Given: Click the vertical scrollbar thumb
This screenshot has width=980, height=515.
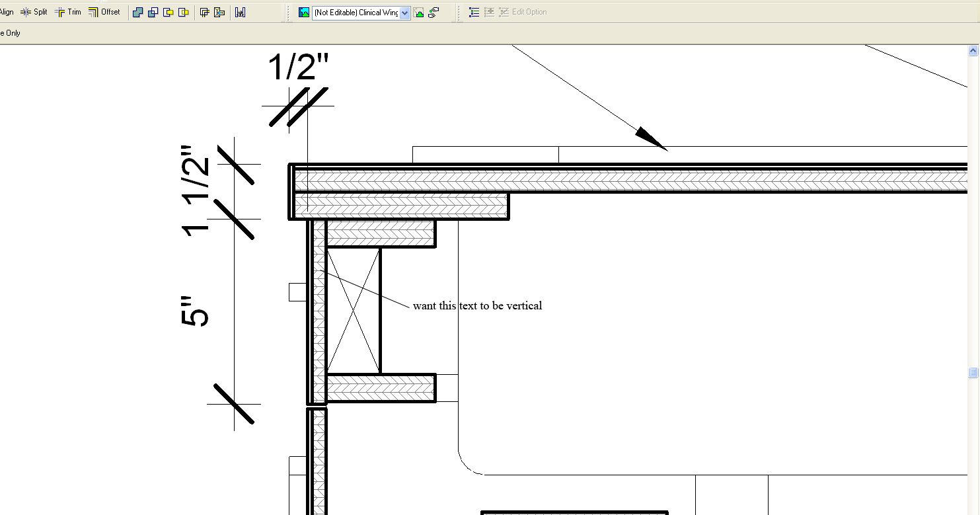Looking at the screenshot, I should point(973,373).
